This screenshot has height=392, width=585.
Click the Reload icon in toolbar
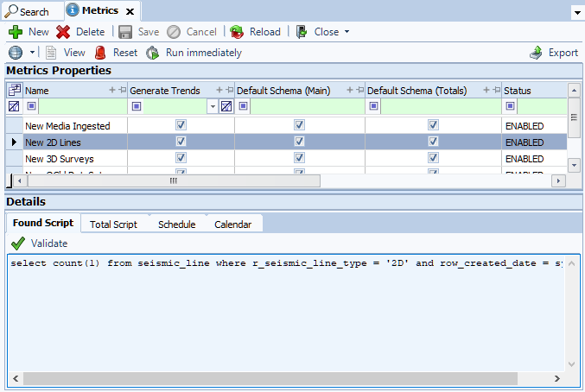click(237, 32)
